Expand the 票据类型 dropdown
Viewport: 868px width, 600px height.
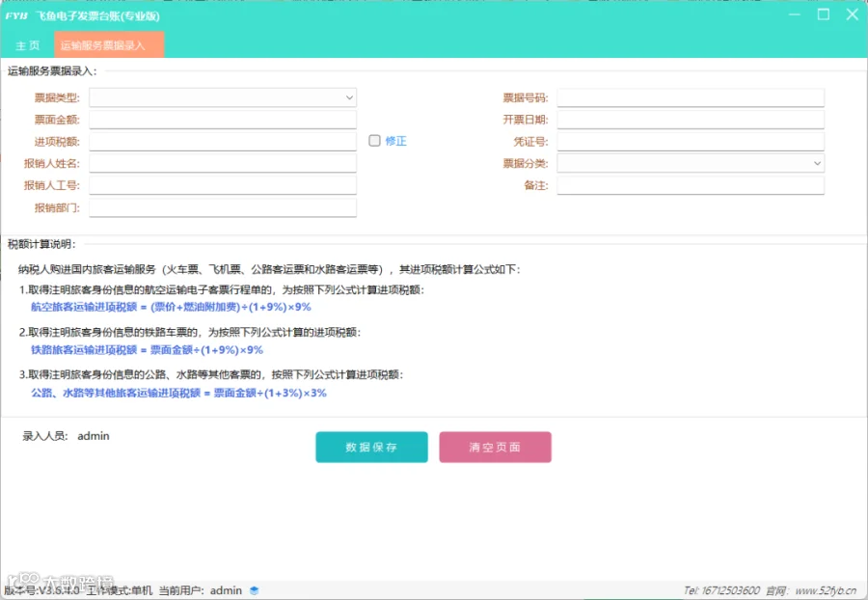223,97
